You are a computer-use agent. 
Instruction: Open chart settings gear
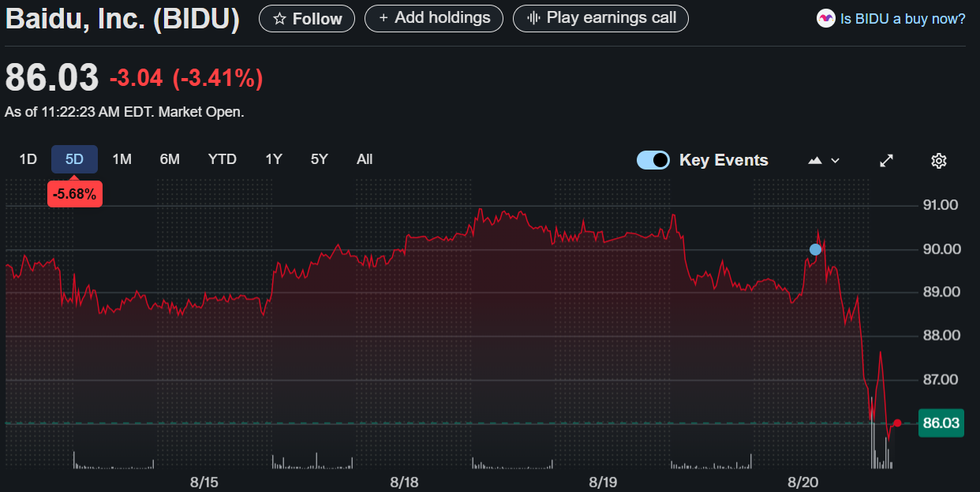939,161
